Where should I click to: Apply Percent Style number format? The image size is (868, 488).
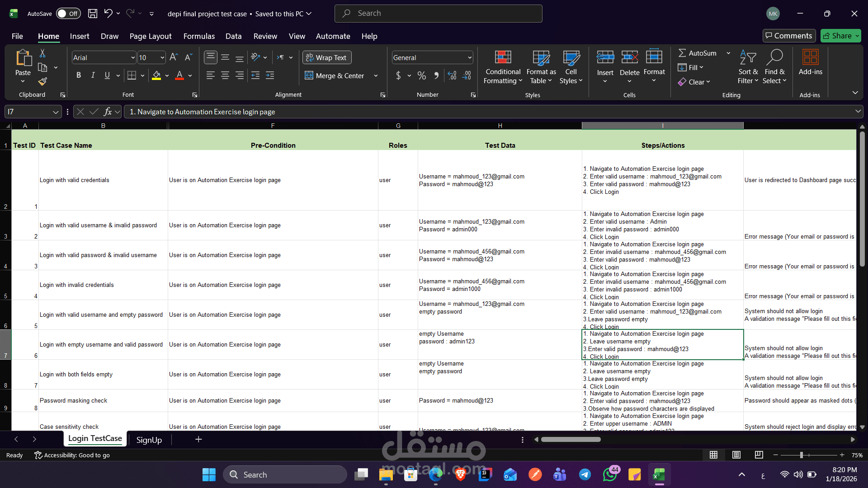pyautogui.click(x=422, y=75)
